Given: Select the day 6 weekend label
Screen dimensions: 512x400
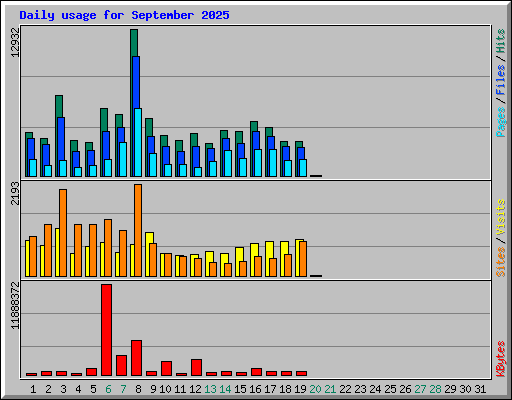Looking at the screenshot, I should point(108,389).
